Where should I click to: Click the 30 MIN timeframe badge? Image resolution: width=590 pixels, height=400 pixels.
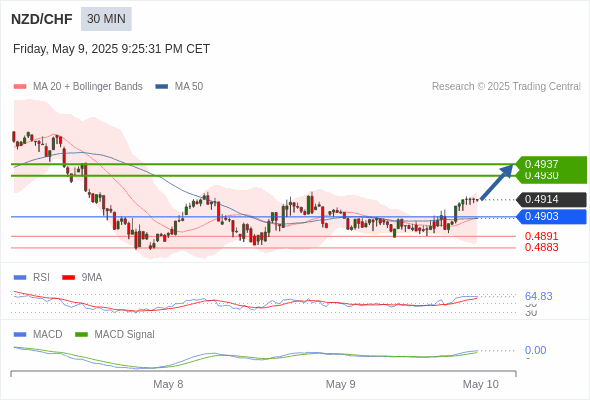tap(106, 19)
